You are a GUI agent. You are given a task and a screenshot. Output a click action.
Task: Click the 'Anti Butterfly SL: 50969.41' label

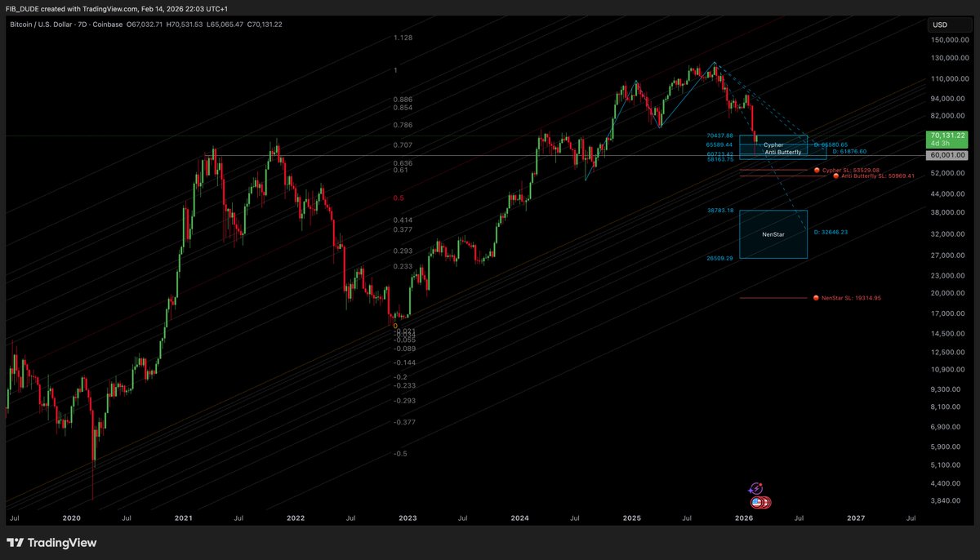point(878,176)
